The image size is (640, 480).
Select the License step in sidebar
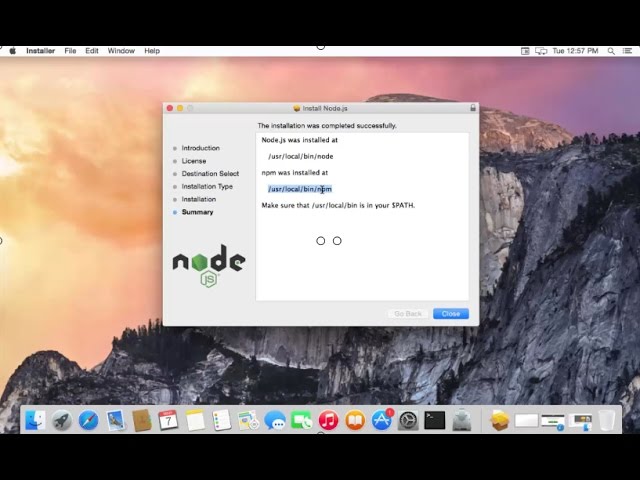(194, 161)
